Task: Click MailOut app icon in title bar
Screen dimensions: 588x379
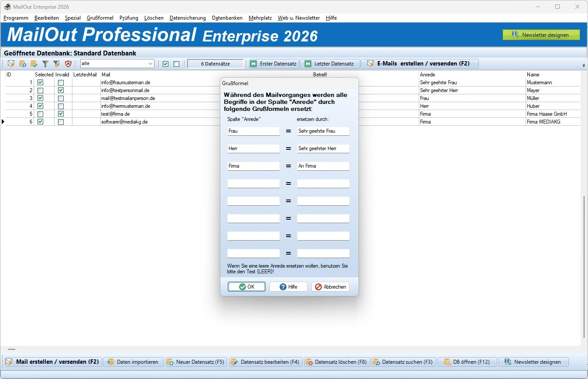Action: (x=7, y=7)
